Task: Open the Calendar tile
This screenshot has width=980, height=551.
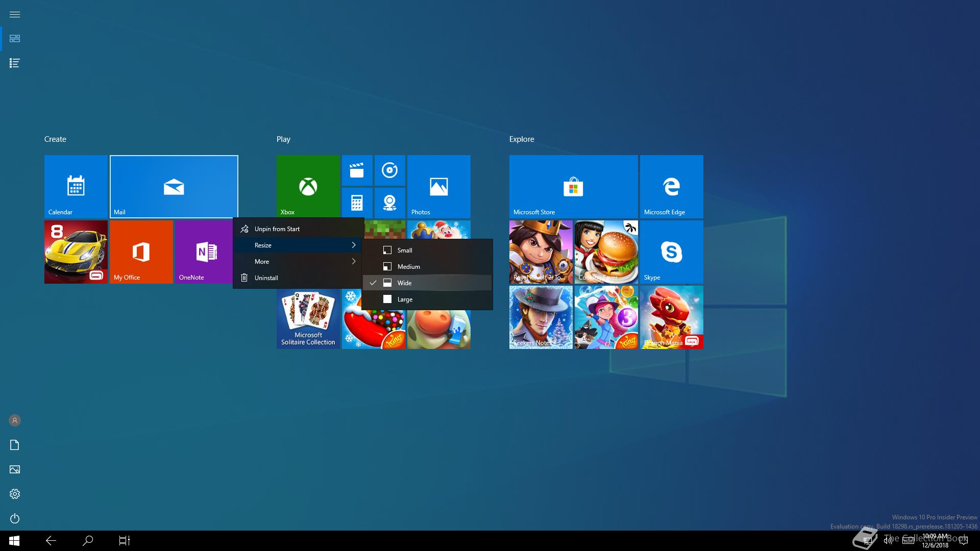Action: click(76, 187)
